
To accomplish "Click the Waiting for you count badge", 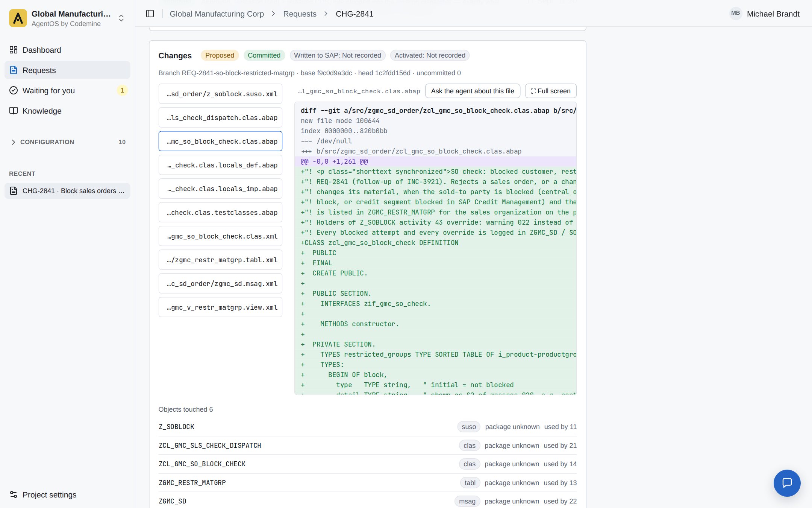I will [x=122, y=90].
